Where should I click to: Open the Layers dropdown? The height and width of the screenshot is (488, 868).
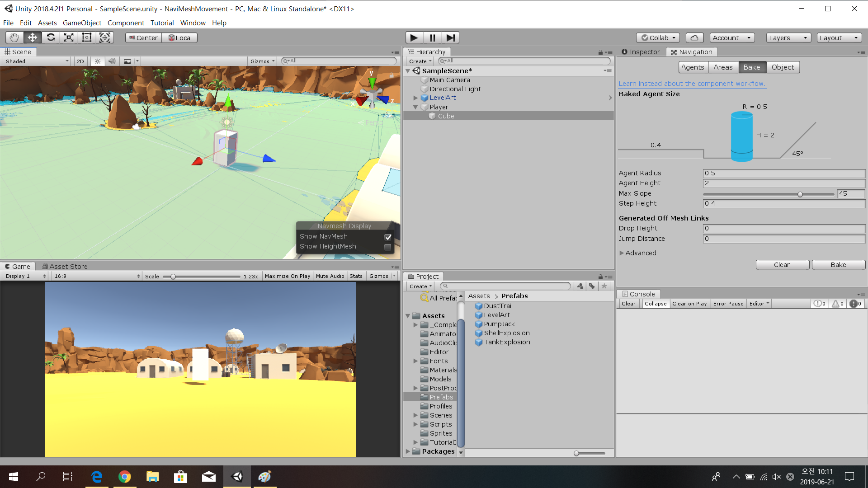788,38
